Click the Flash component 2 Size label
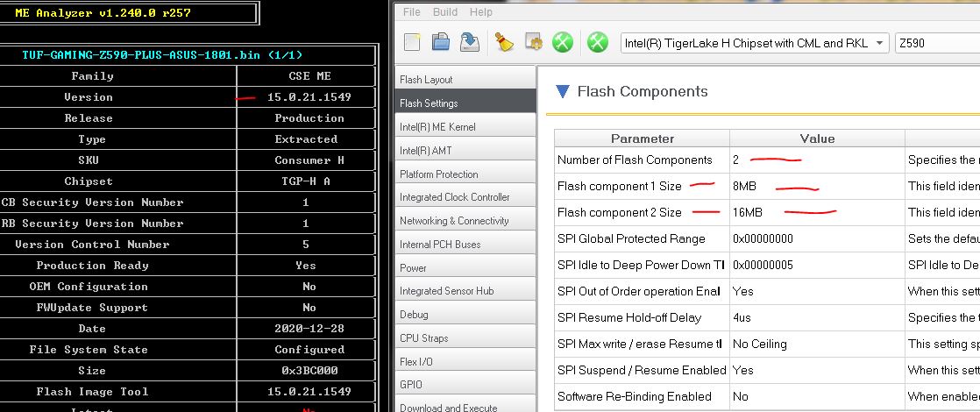The height and width of the screenshot is (412, 980). [x=620, y=212]
